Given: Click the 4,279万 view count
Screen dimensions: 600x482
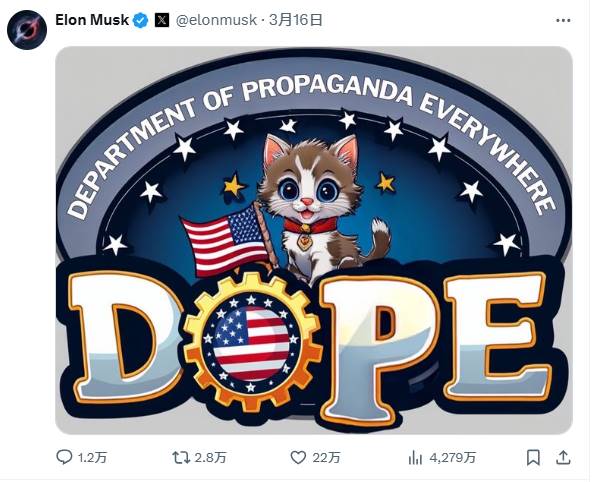Looking at the screenshot, I should [x=452, y=458].
